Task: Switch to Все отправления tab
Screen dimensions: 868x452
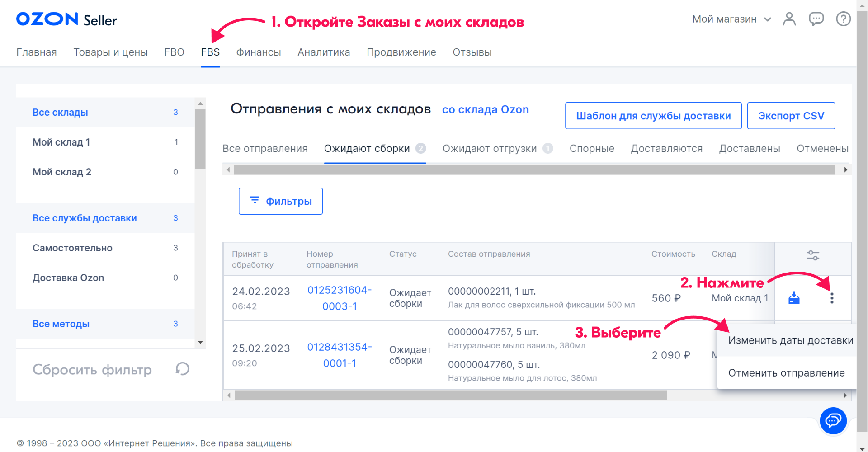Action: (x=265, y=149)
